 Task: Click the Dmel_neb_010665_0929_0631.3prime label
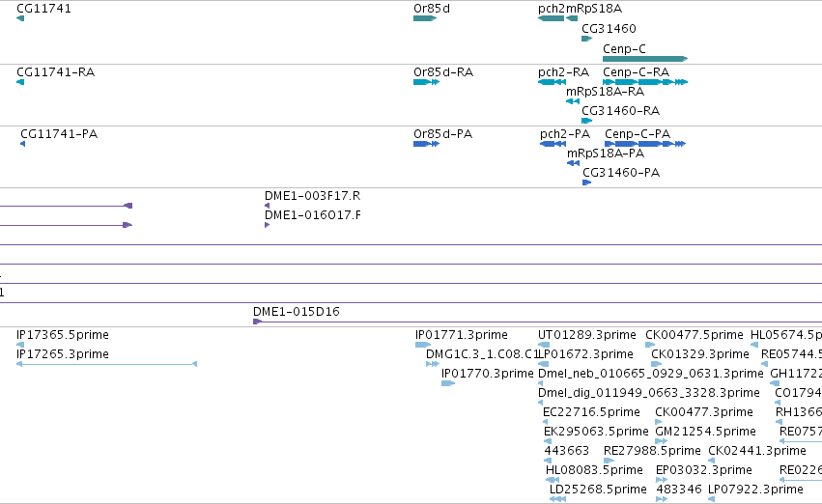point(651,374)
